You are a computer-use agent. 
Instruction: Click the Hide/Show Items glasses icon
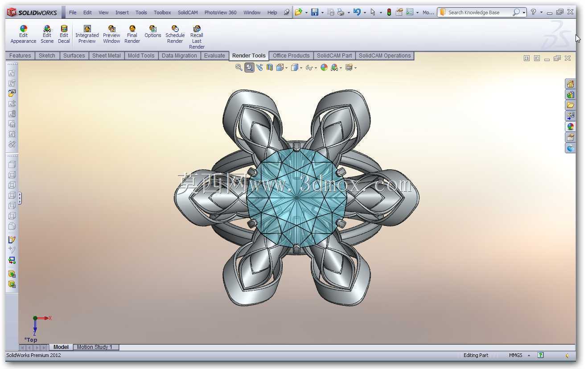309,67
